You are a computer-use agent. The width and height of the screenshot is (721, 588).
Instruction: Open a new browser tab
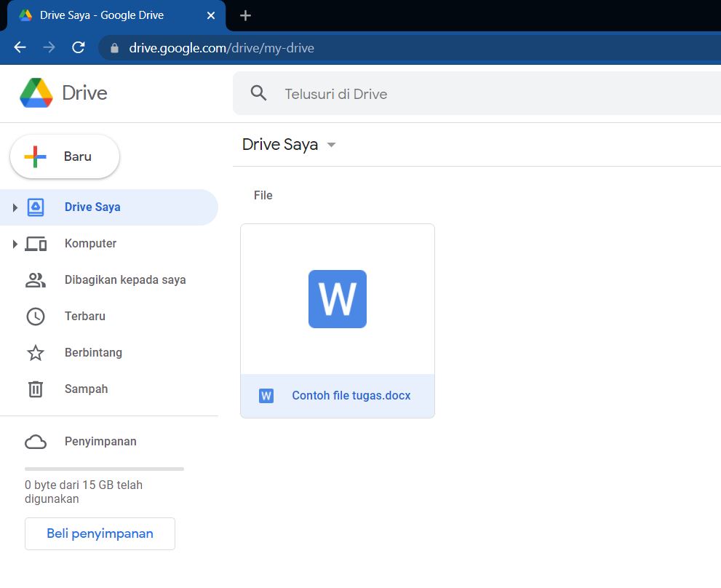coord(245,15)
